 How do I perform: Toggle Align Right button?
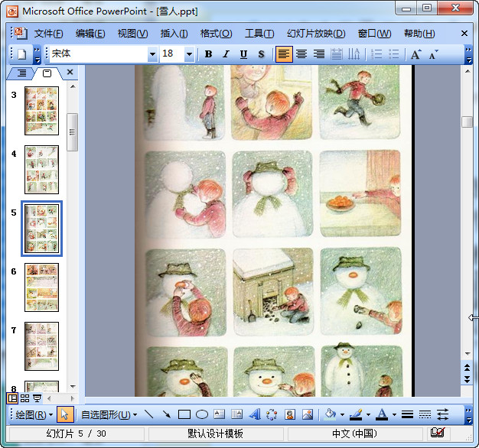point(319,54)
